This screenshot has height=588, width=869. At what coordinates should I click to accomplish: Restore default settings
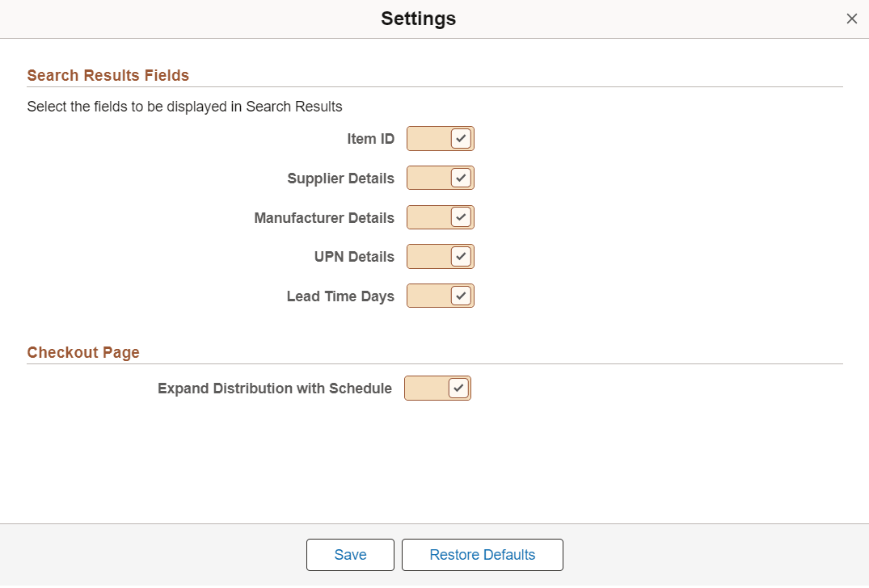point(482,555)
